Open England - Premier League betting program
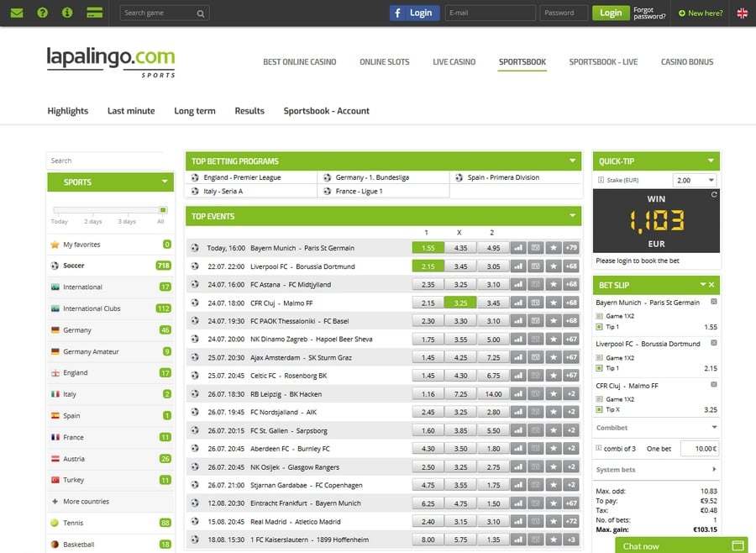This screenshot has height=553, width=756. pos(242,177)
